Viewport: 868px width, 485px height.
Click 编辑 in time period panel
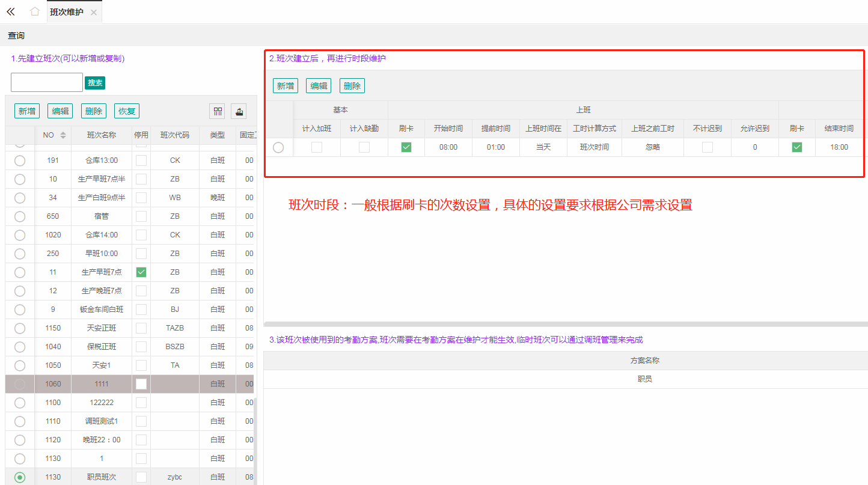click(319, 86)
